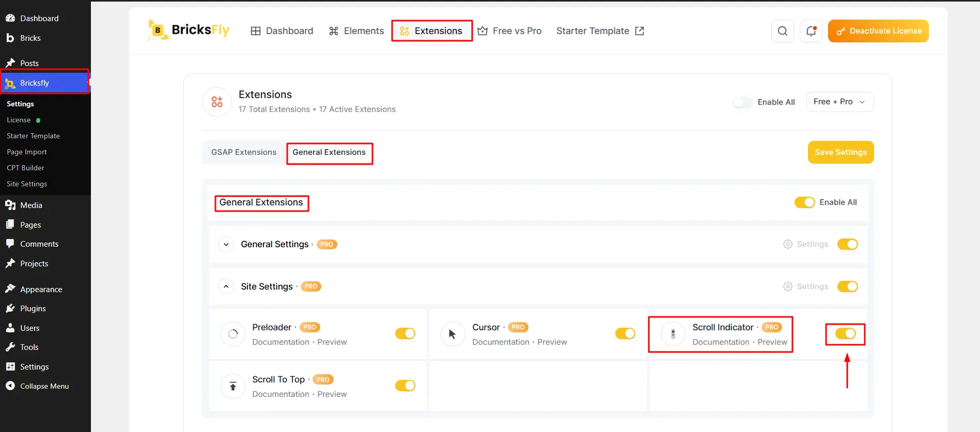Open the Cursor Documentation link

click(x=501, y=342)
